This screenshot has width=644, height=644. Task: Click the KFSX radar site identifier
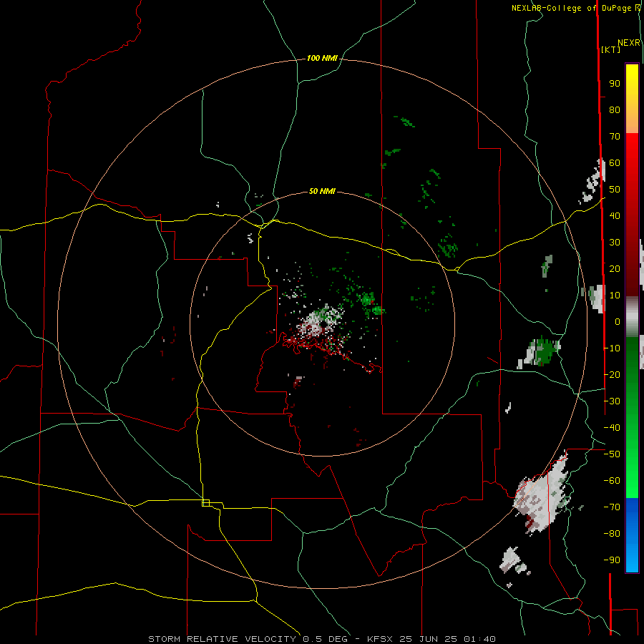pyautogui.click(x=379, y=639)
